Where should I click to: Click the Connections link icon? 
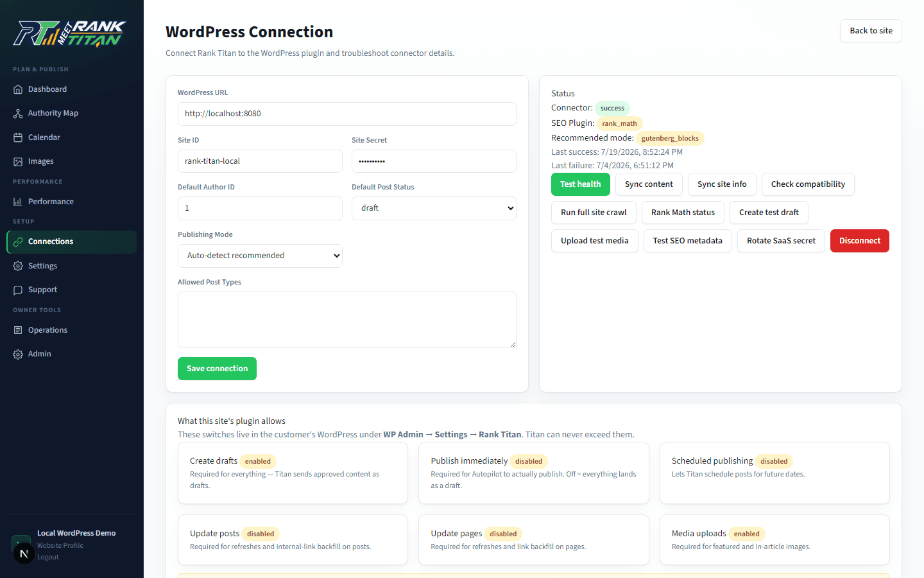(18, 241)
